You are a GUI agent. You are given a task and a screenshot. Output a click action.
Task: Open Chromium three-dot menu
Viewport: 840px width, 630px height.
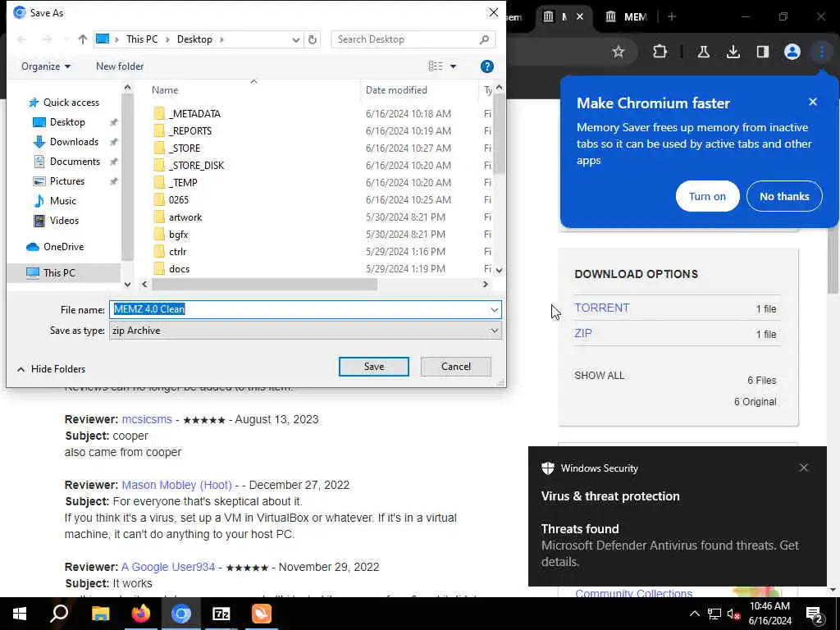(x=822, y=52)
